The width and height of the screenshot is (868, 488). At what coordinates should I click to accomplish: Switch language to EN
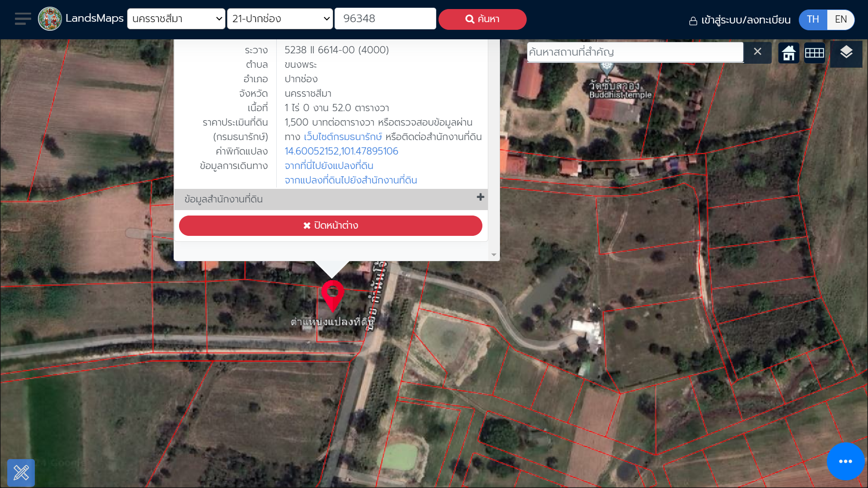click(x=840, y=19)
